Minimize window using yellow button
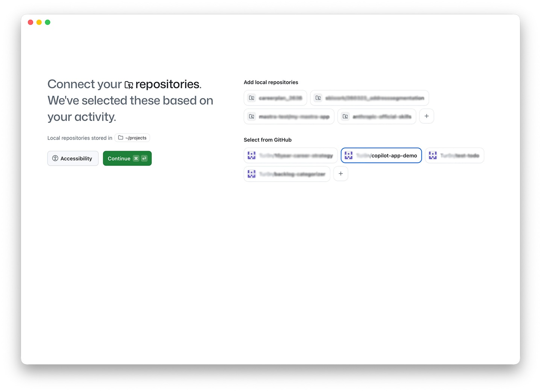The width and height of the screenshot is (541, 392). click(x=39, y=22)
